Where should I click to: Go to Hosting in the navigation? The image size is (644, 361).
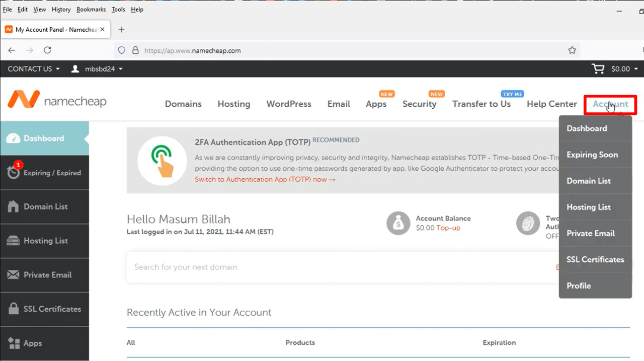(234, 104)
